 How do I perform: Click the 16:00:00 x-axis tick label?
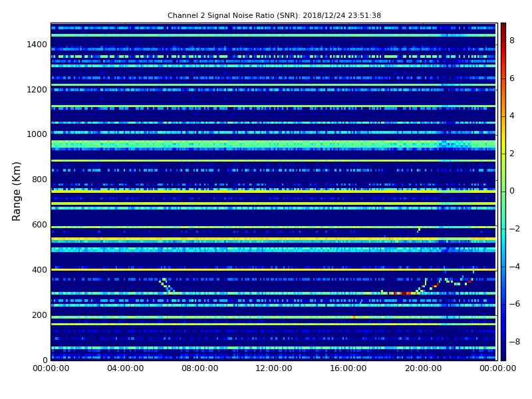pos(348,368)
